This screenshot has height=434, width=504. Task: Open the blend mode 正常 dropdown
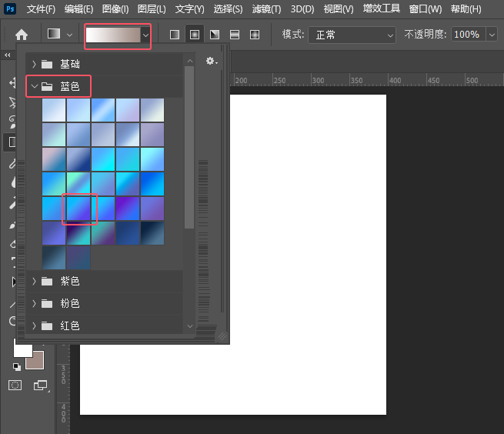[x=351, y=35]
